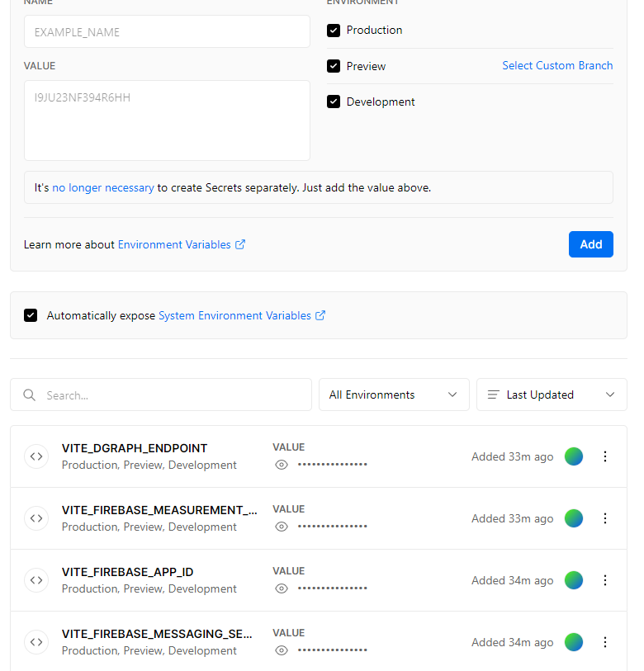The height and width of the screenshot is (671, 644).
Task: Expand the All Environments dropdown
Action: tap(394, 395)
